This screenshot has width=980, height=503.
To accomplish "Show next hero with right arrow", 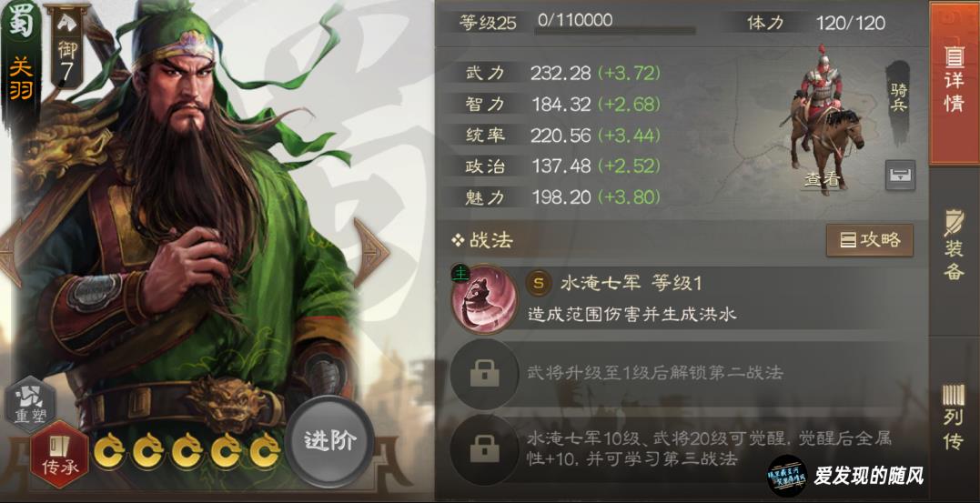I will [x=371, y=253].
